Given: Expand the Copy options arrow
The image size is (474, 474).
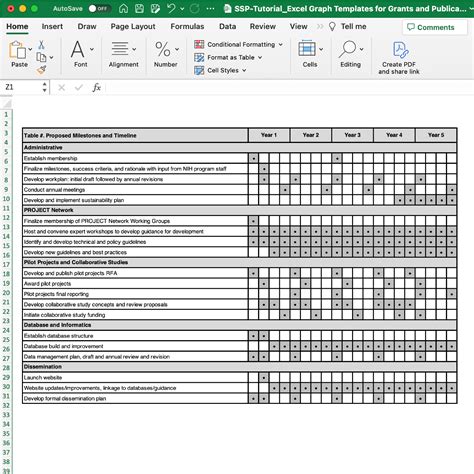Looking at the screenshot, I should [x=51, y=58].
